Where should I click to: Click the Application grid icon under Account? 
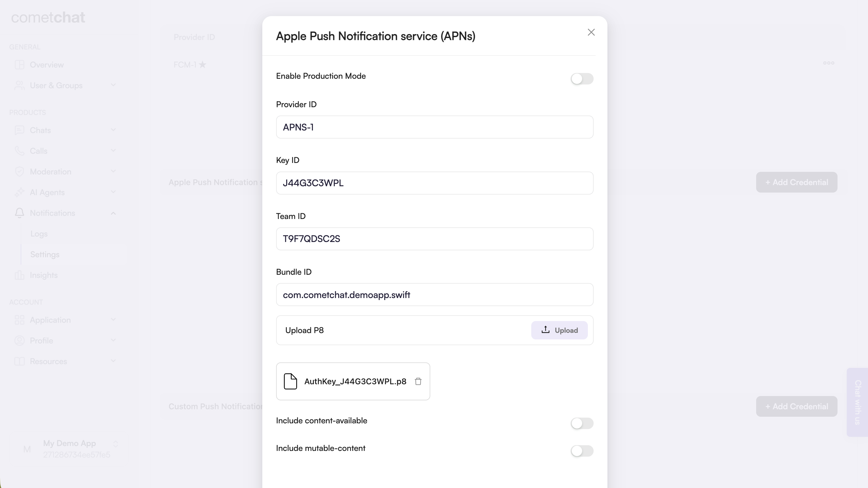pyautogui.click(x=20, y=320)
